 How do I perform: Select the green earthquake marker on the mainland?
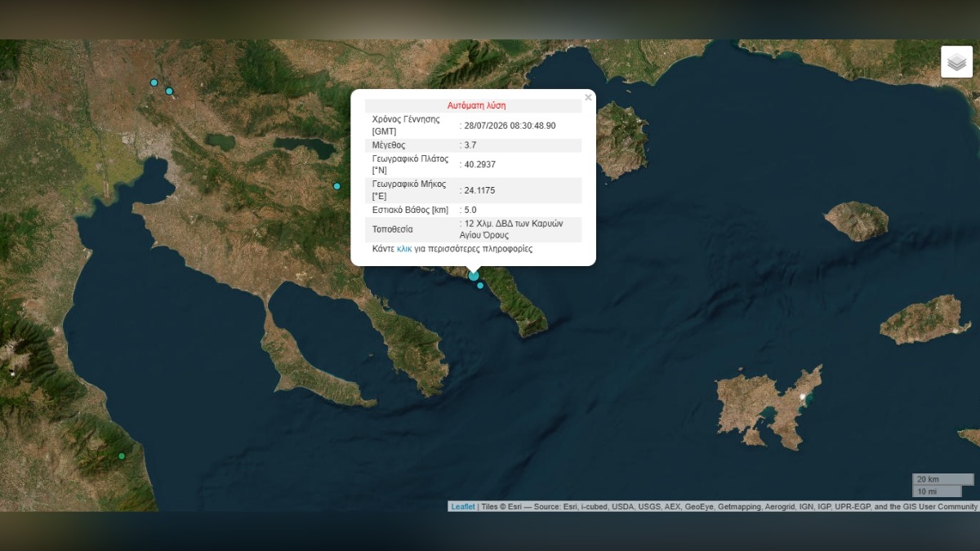tap(122, 456)
